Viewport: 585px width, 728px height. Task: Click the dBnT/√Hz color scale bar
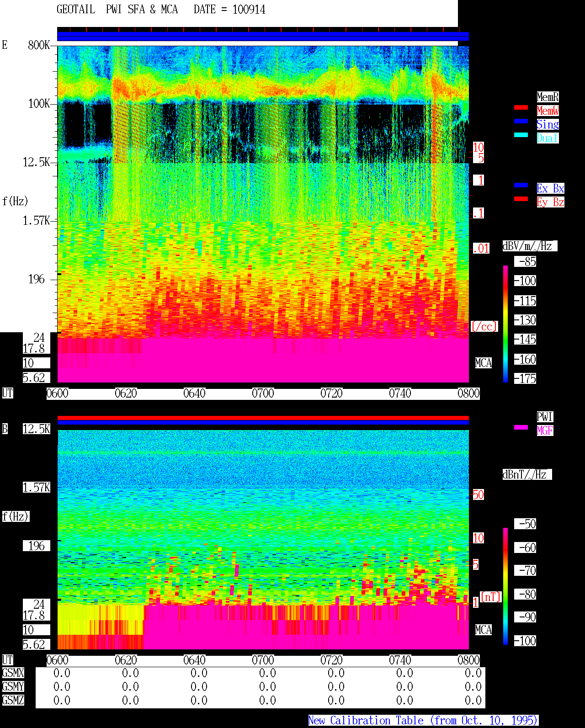click(505, 586)
